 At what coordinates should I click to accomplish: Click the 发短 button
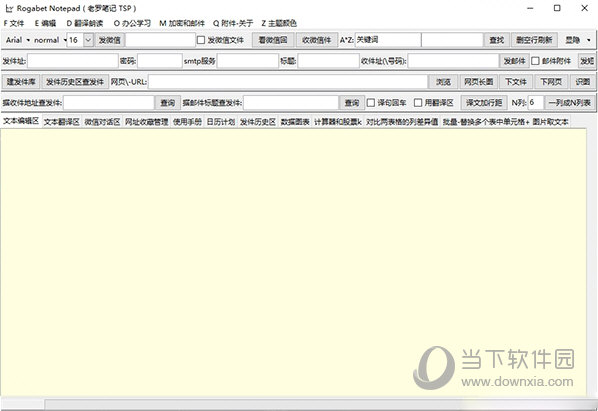pos(587,61)
